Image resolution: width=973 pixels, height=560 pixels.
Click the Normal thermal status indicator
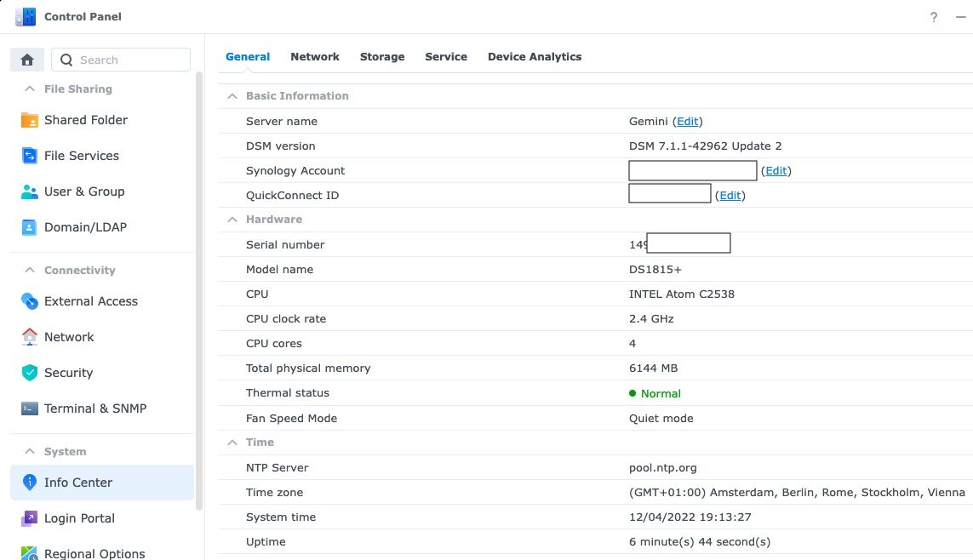655,393
